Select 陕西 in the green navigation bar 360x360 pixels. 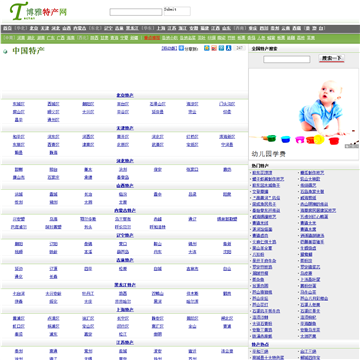[x=94, y=38]
